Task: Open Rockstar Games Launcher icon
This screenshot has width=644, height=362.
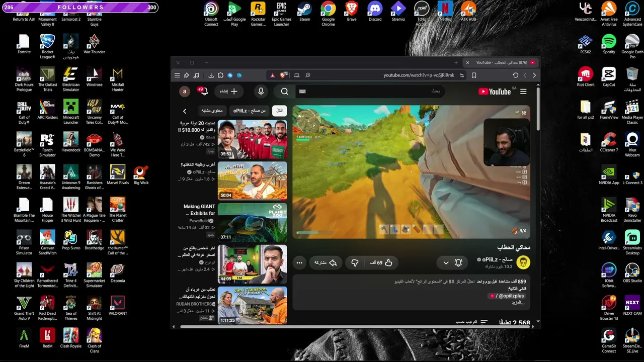Action: (258, 14)
